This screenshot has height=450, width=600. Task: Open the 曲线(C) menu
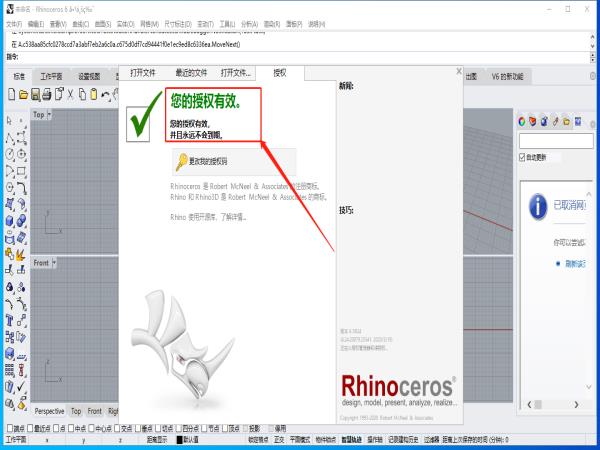[x=80, y=24]
